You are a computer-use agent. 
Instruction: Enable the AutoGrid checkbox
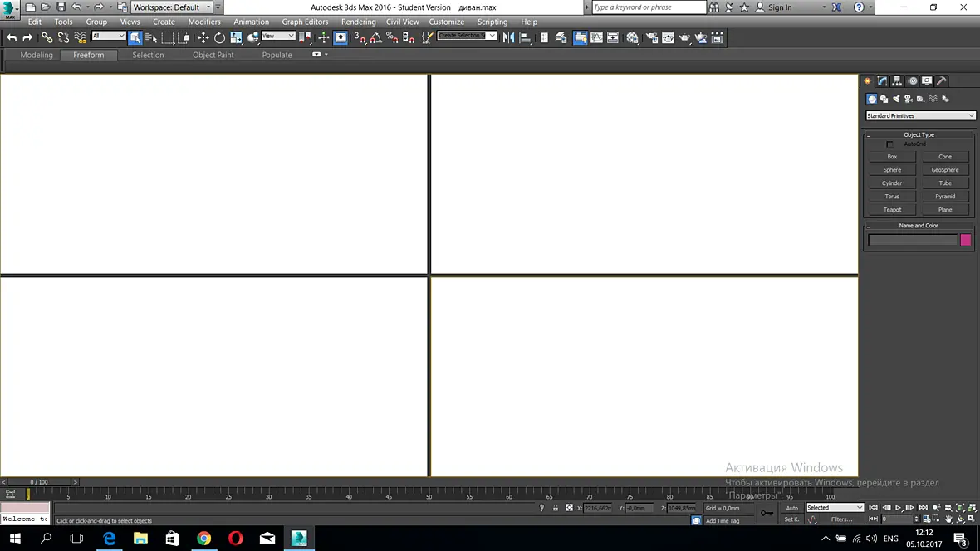890,144
